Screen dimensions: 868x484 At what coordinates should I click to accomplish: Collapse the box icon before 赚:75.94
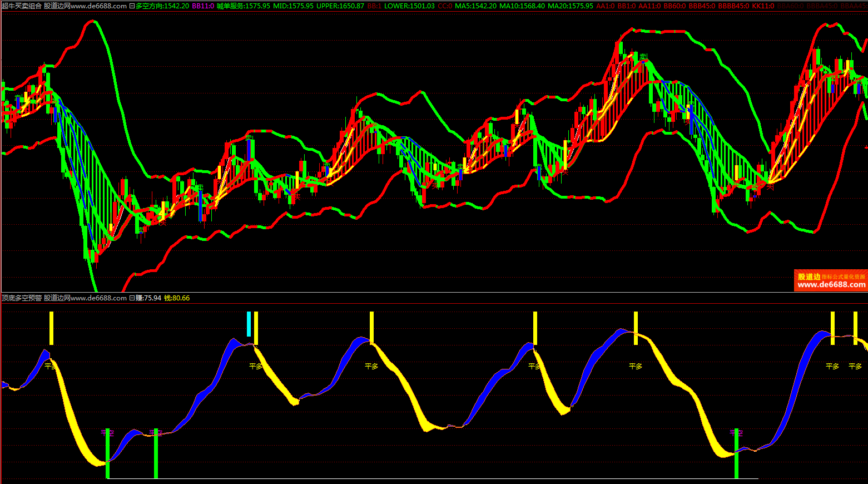pyautogui.click(x=132, y=298)
